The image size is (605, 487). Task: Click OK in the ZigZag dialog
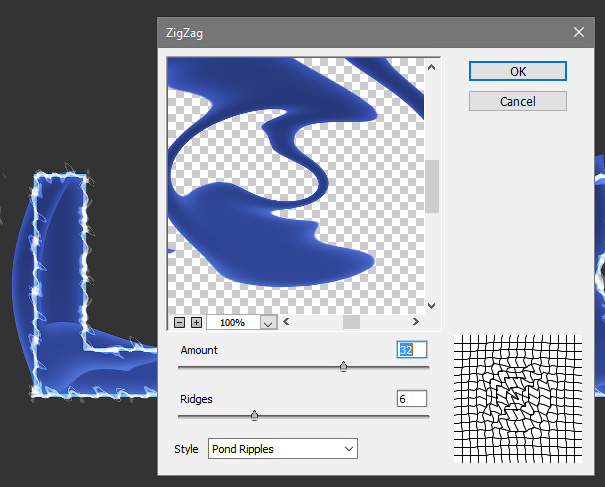pos(518,71)
